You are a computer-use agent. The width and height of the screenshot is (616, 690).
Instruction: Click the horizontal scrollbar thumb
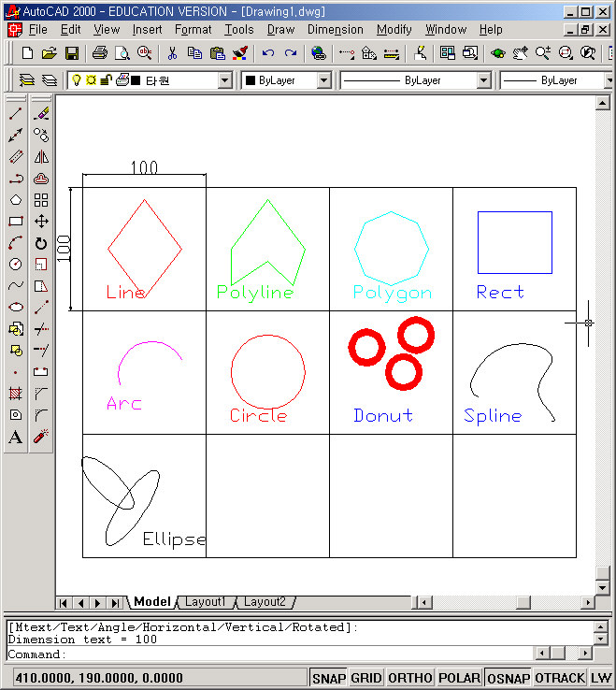[523, 602]
